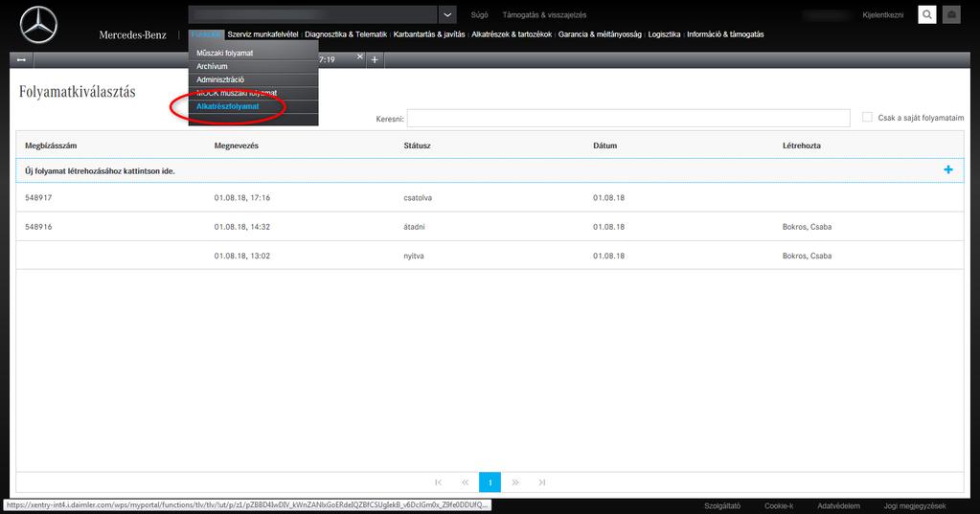
Task: Click the entry 01.08.18, 14:32
Action: [241, 227]
